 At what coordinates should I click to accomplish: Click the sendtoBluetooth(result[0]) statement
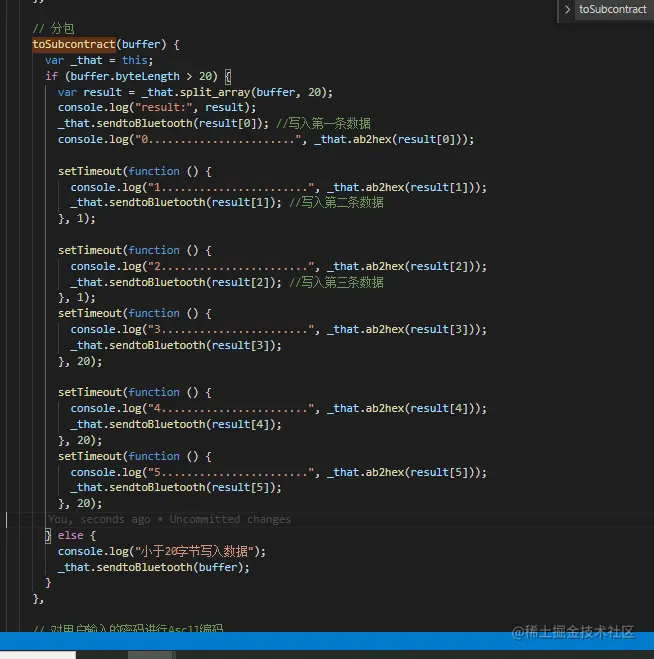pos(163,124)
